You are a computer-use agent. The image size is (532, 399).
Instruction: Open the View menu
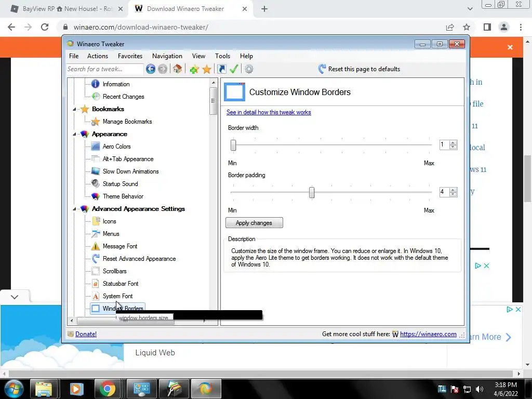(x=198, y=56)
